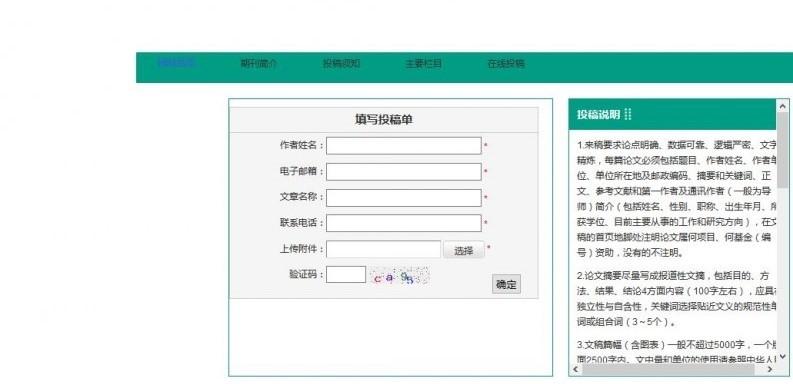Click paragraph 1 starting with 来稿要求论点明确
The height and width of the screenshot is (384, 793).
(676, 199)
